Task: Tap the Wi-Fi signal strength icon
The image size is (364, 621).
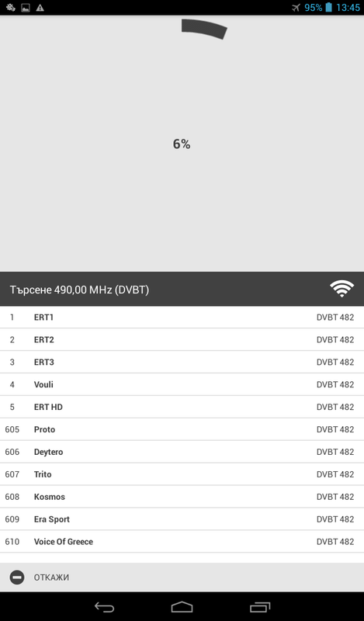Action: 341,289
